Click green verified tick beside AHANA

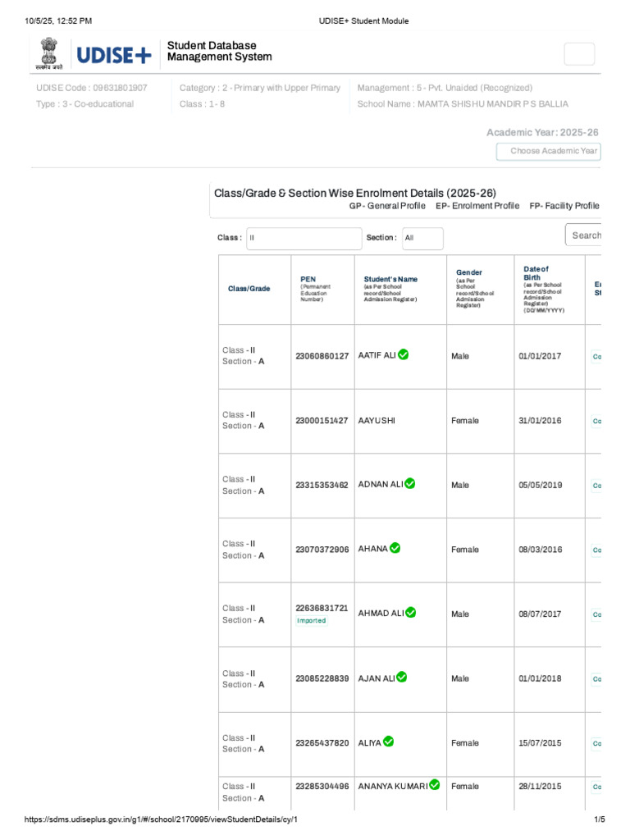[x=395, y=548]
